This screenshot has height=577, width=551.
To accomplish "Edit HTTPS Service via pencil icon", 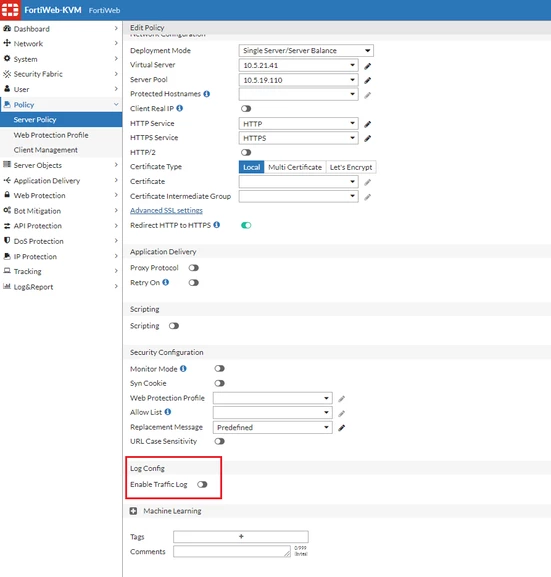I will click(367, 138).
